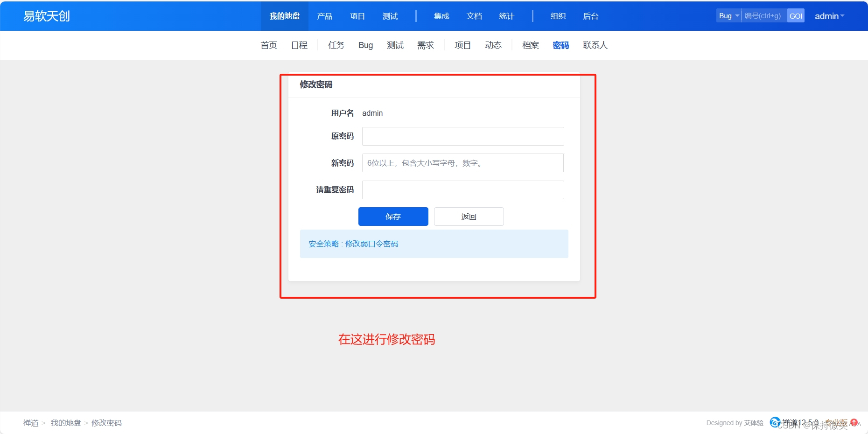Select the 集成 top menu item
This screenshot has width=868, height=434.
(x=441, y=16)
